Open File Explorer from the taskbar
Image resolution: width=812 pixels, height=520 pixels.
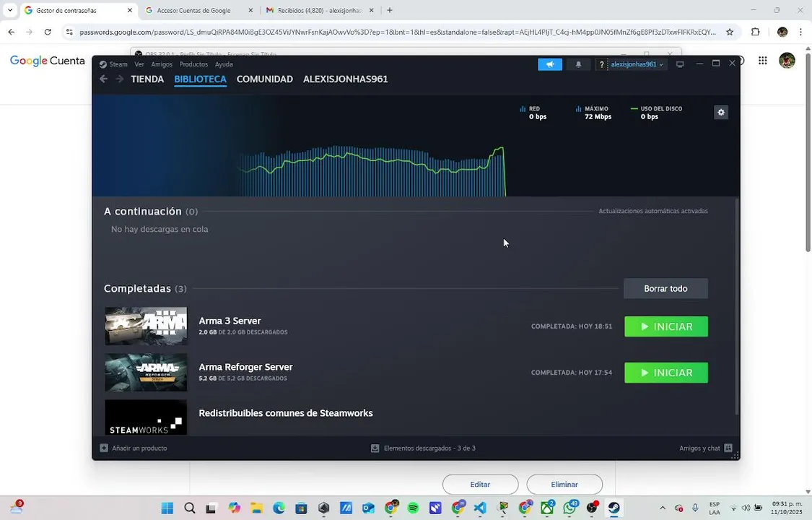257,508
